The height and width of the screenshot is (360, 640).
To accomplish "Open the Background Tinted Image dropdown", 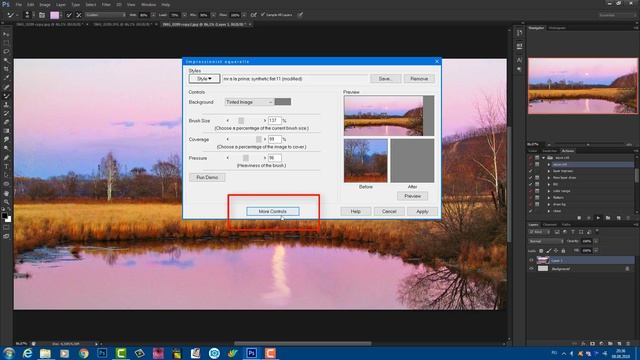I will [x=249, y=102].
